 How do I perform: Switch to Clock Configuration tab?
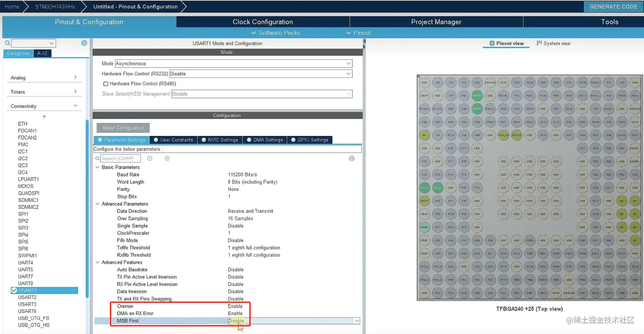(263, 22)
